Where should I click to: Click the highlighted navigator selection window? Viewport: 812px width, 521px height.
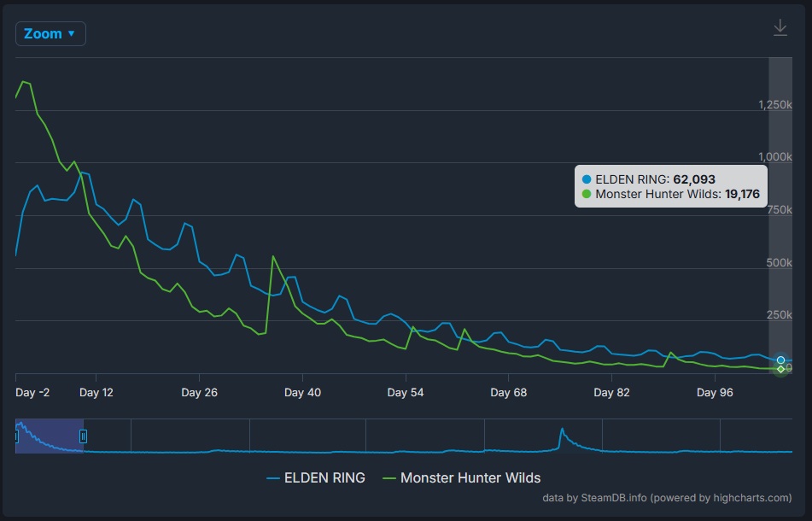point(50,436)
